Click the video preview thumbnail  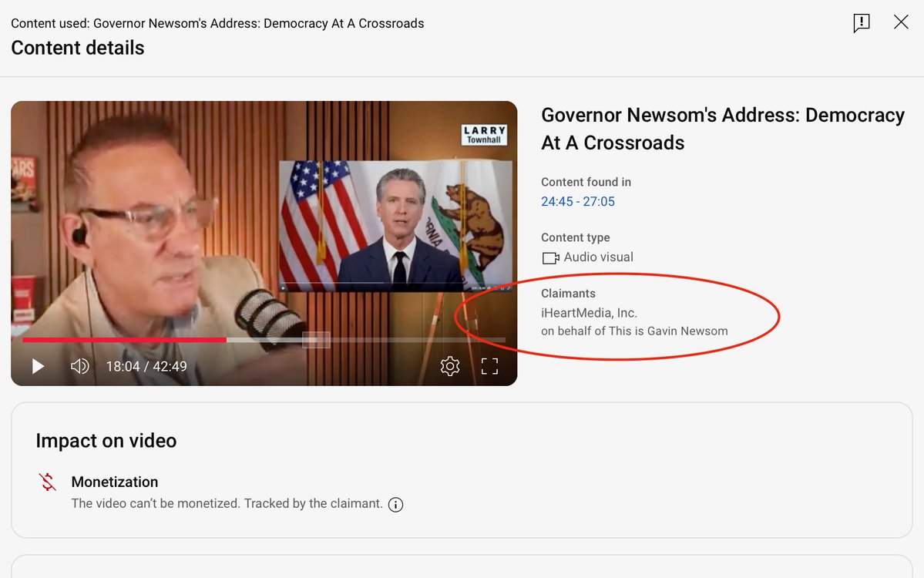pos(193,216)
